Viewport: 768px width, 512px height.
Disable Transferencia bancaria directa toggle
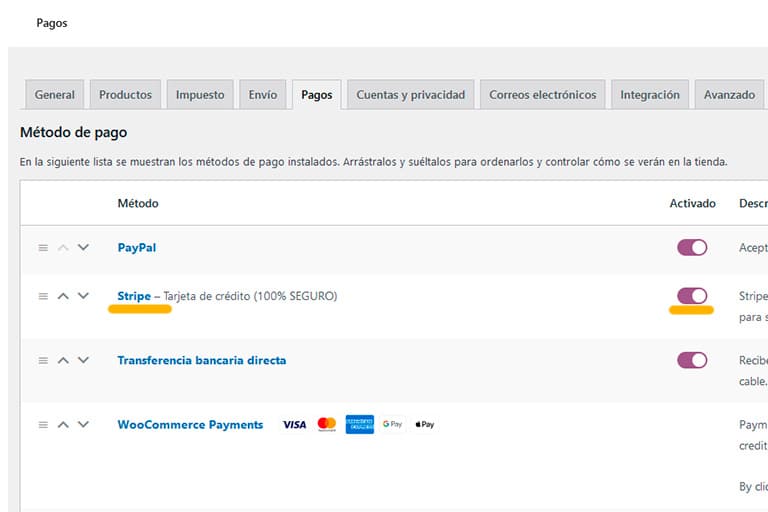692,360
